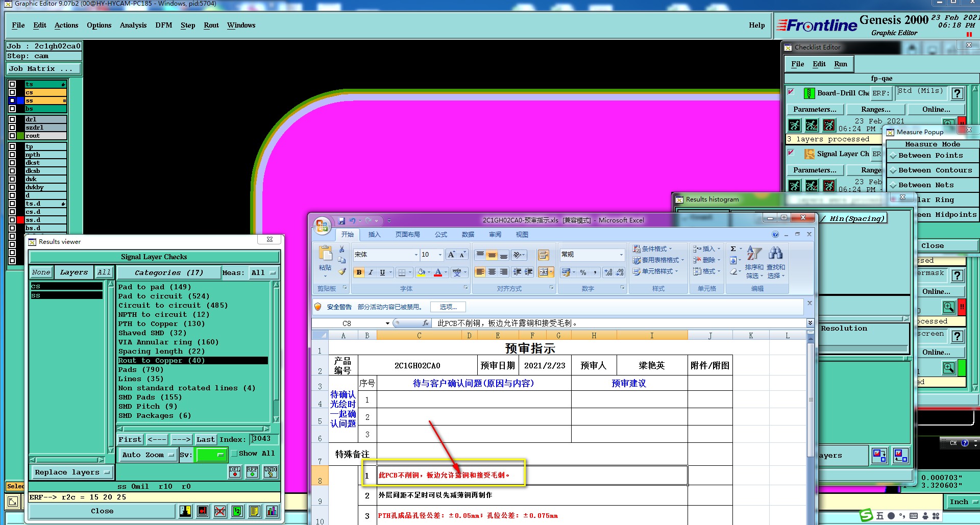Image resolution: width=980 pixels, height=525 pixels.
Task: Click First button in Results viewer
Action: [130, 439]
